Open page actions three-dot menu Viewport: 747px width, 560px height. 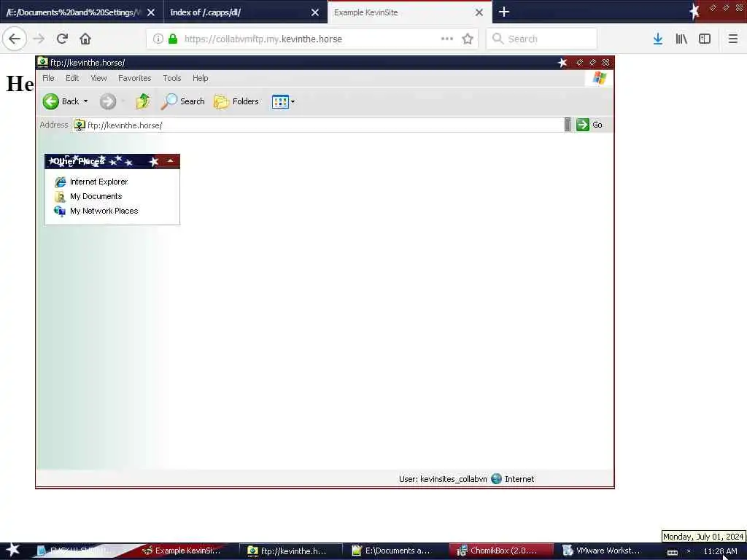pyautogui.click(x=447, y=39)
